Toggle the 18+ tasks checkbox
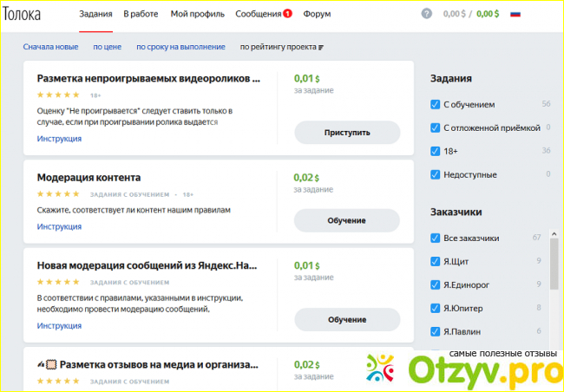This screenshot has height=392, width=564. [x=436, y=151]
